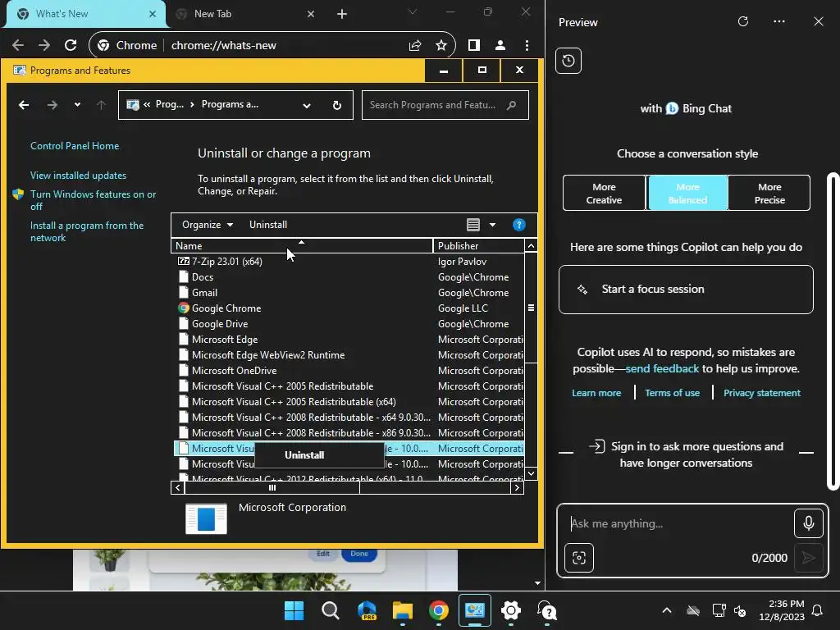Click the vertical scrollbar thumb of program list
The width and height of the screenshot is (840, 630).
[531, 308]
